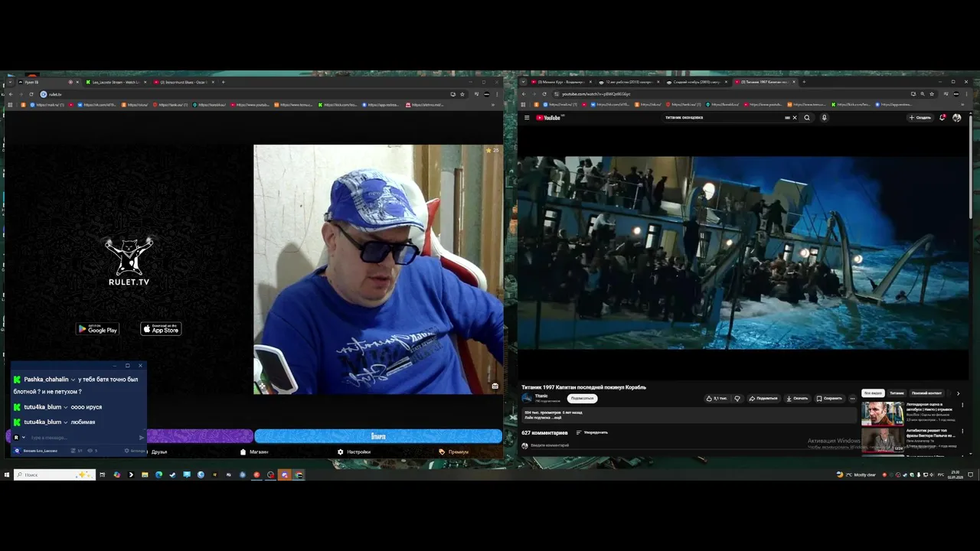Select the 'Похожий контент' filter chip
The width and height of the screenshot is (980, 551).
(926, 393)
